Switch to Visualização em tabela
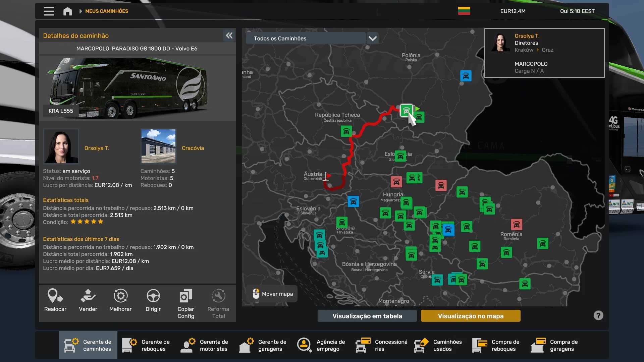Screen dimensions: 644x362 click(x=367, y=316)
